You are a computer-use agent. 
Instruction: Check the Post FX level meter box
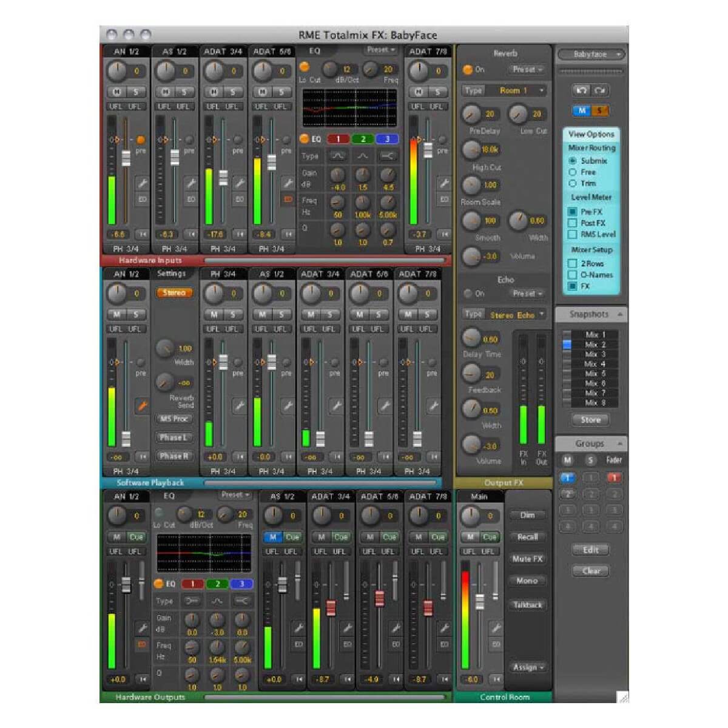(572, 223)
